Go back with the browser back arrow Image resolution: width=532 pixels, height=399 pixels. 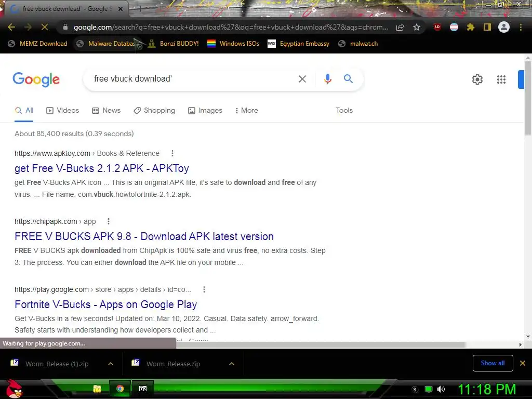tap(11, 27)
